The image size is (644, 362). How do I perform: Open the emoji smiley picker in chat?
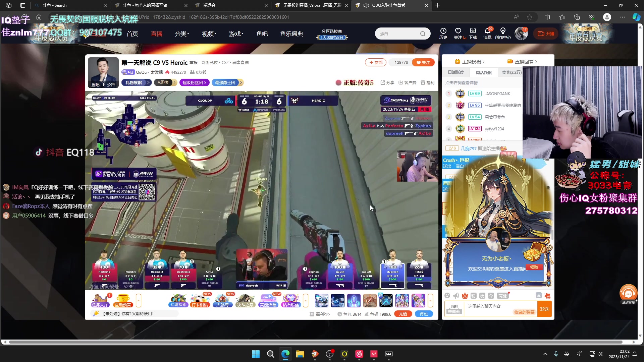(x=447, y=296)
